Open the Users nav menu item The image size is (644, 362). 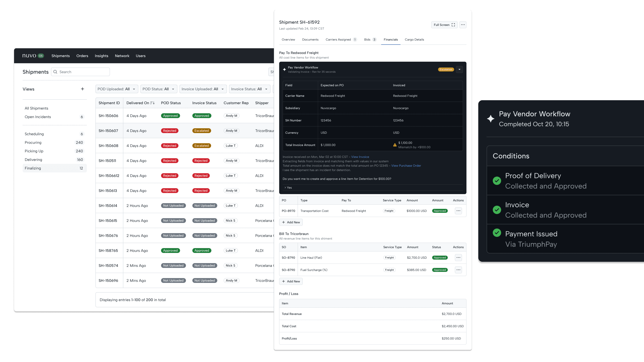(141, 56)
